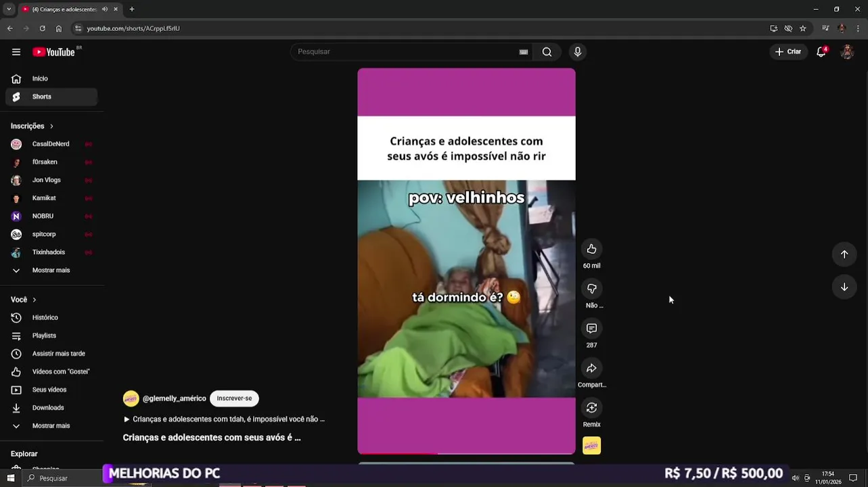Open the YouTube hamburger guide menu
The height and width of the screenshot is (487, 868).
[x=16, y=52]
